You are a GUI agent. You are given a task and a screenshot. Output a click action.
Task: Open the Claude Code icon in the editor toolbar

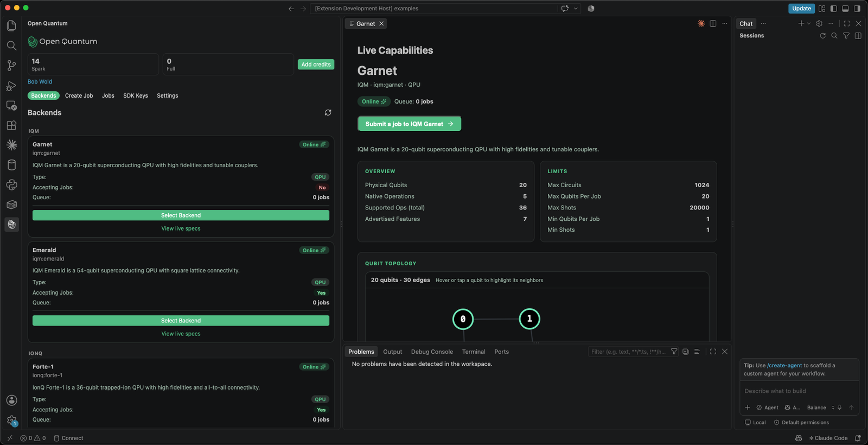(701, 23)
